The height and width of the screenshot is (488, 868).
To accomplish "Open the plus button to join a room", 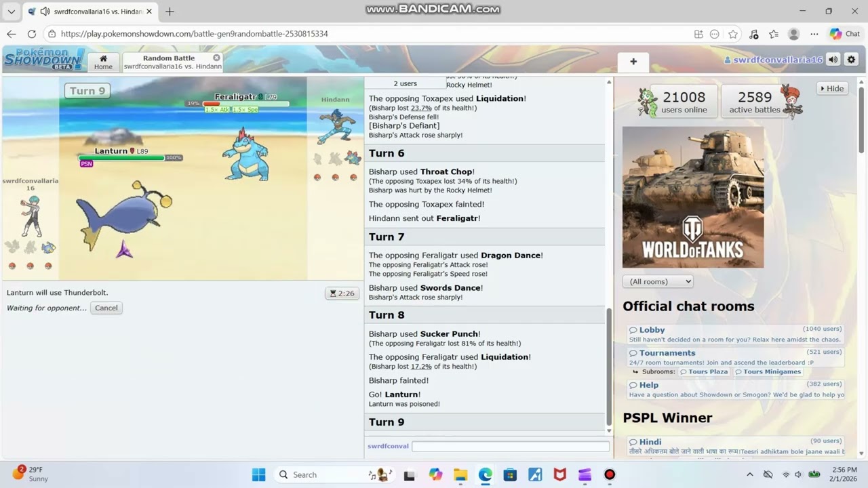I will [x=633, y=62].
